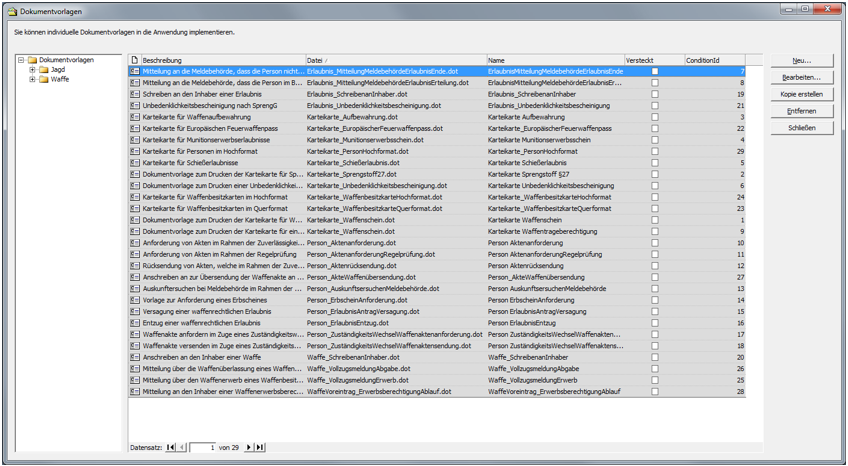Click the Waffe folder icon
Screen dimensions: 848x466
point(43,79)
